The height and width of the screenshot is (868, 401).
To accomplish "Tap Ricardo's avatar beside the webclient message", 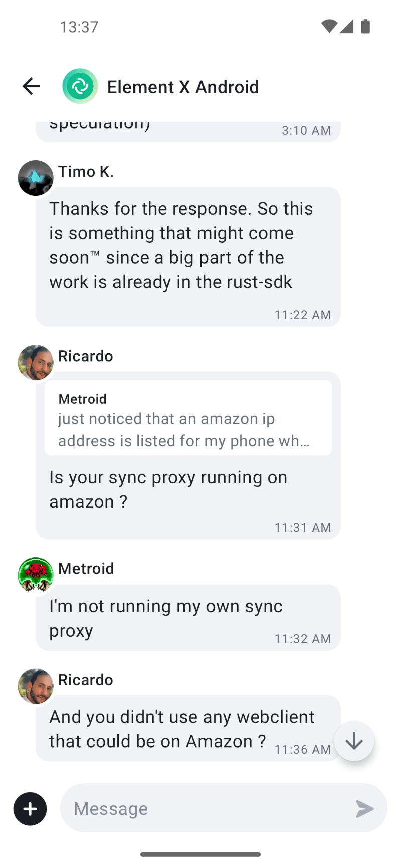I will (x=36, y=686).
